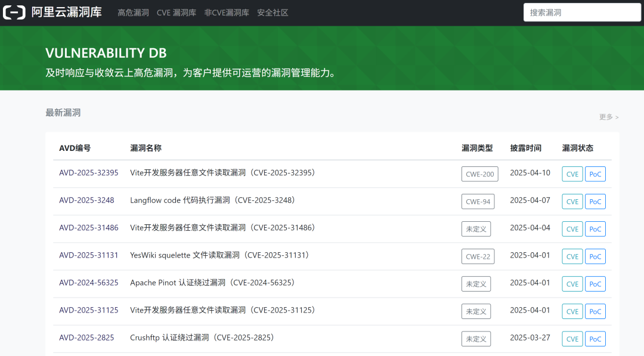Select the YesWiki squelette 文件读取漏洞 name

pyautogui.click(x=219, y=255)
